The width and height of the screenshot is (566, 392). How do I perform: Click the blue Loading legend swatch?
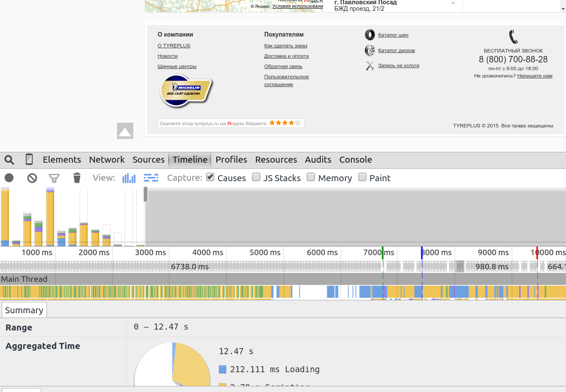point(222,369)
